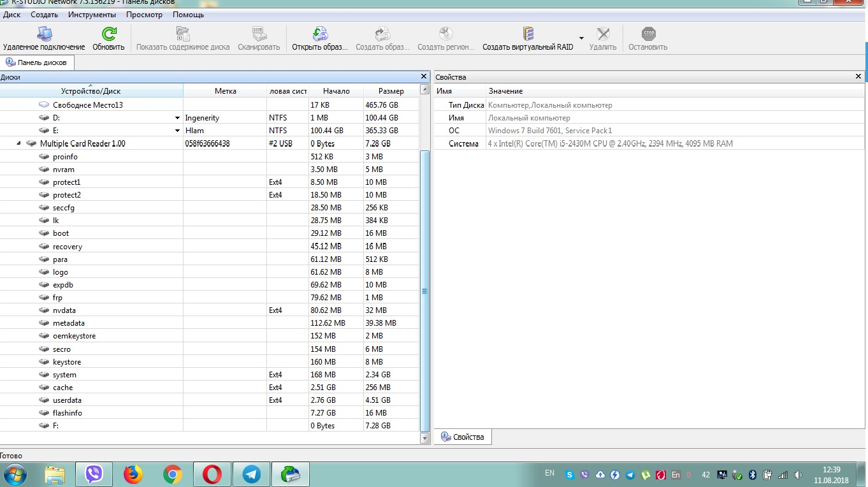Close the Свойства panel
Image resolution: width=868 pixels, height=487 pixels.
point(858,76)
